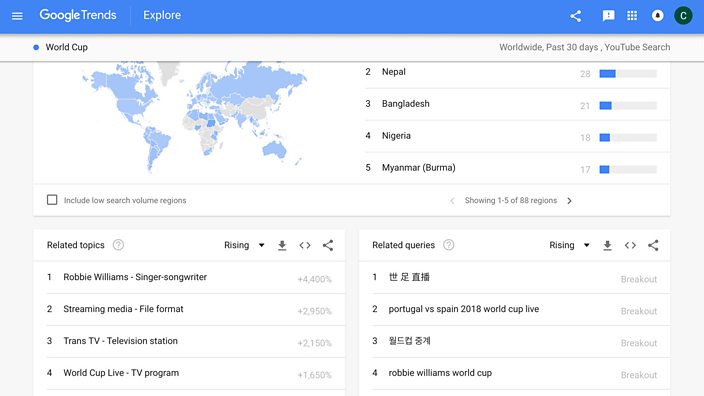This screenshot has height=396, width=704.
Task: Download Related topics as CSV
Action: tap(282, 245)
